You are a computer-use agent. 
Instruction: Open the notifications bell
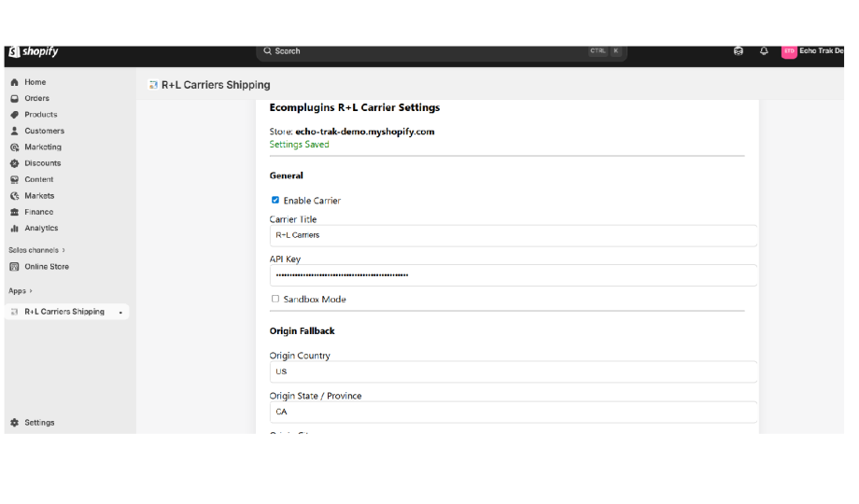[763, 51]
